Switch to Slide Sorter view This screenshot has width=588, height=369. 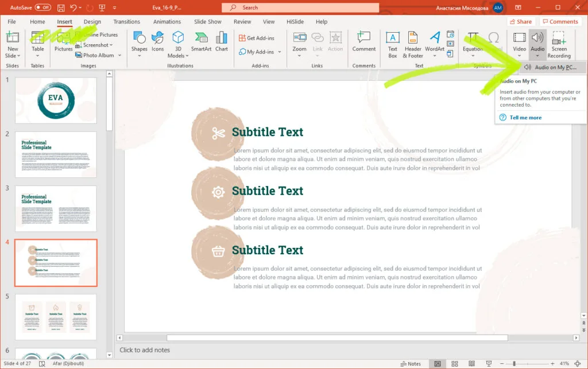[x=455, y=364]
